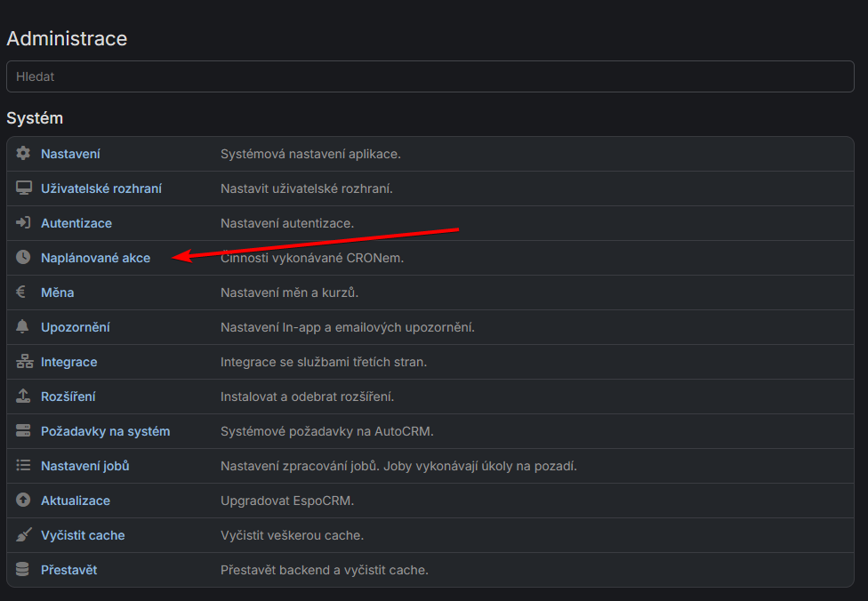Click the broom icon for Vyčistit cache
This screenshot has height=601, width=868.
point(23,535)
